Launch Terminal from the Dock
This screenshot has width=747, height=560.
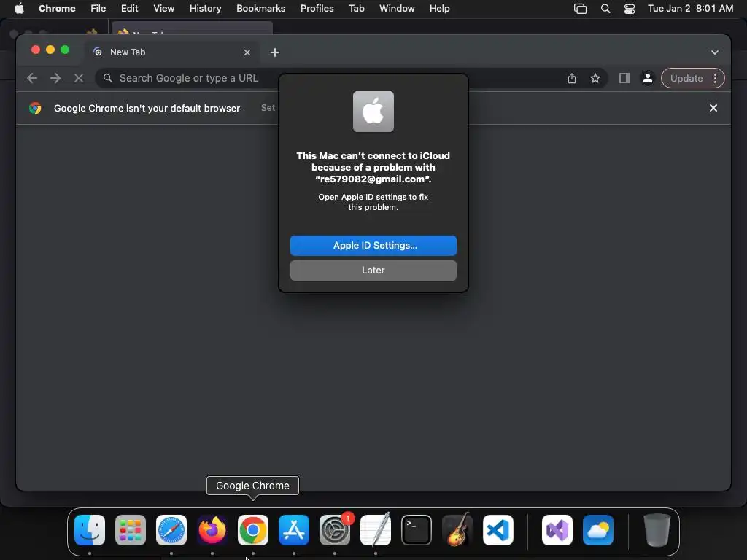point(417,530)
